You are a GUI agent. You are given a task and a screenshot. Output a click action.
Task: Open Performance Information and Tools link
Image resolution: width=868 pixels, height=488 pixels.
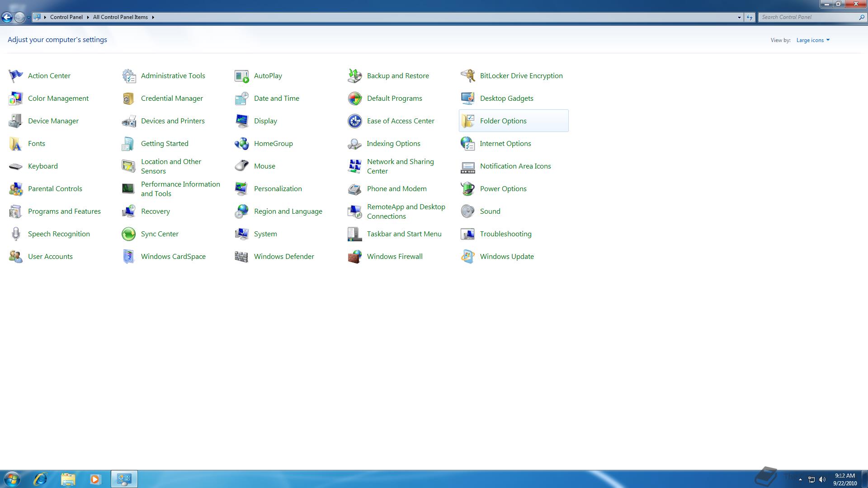[x=180, y=189]
